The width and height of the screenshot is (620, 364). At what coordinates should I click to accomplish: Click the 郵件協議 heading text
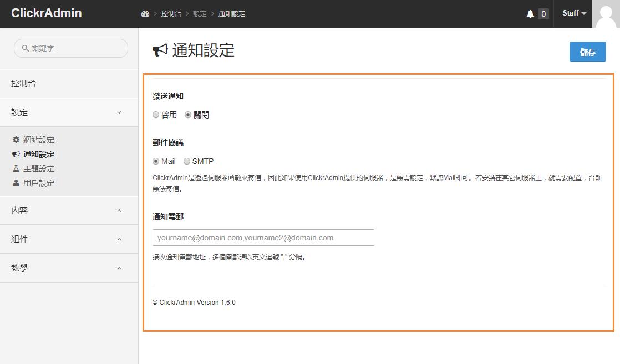168,143
